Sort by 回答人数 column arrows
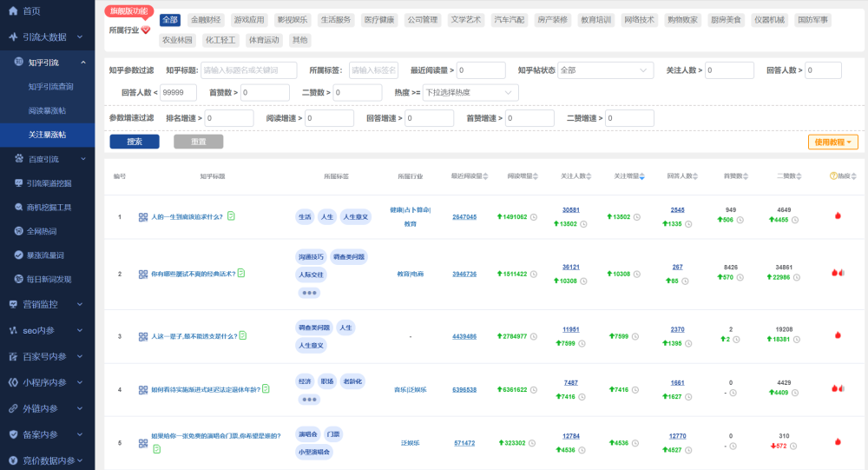 pyautogui.click(x=694, y=176)
